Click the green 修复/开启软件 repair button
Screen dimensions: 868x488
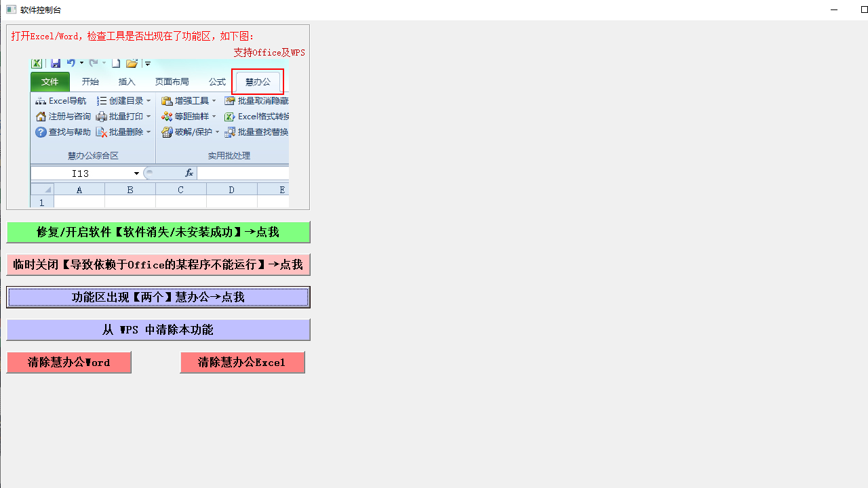tap(158, 232)
